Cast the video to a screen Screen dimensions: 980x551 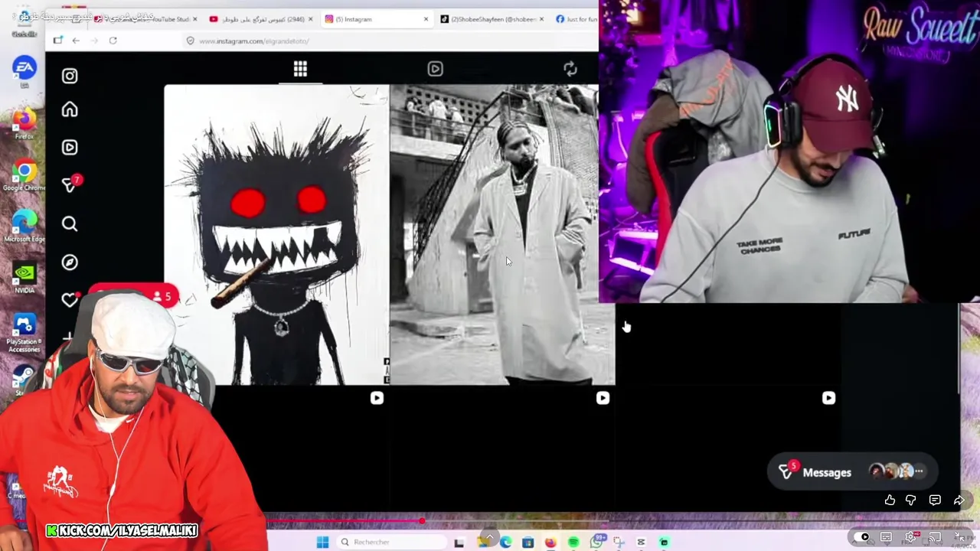click(x=935, y=537)
